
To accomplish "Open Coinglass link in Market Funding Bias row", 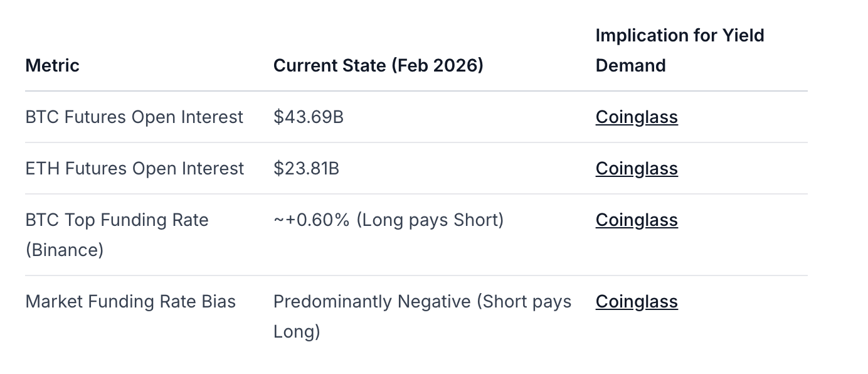I will click(x=636, y=302).
